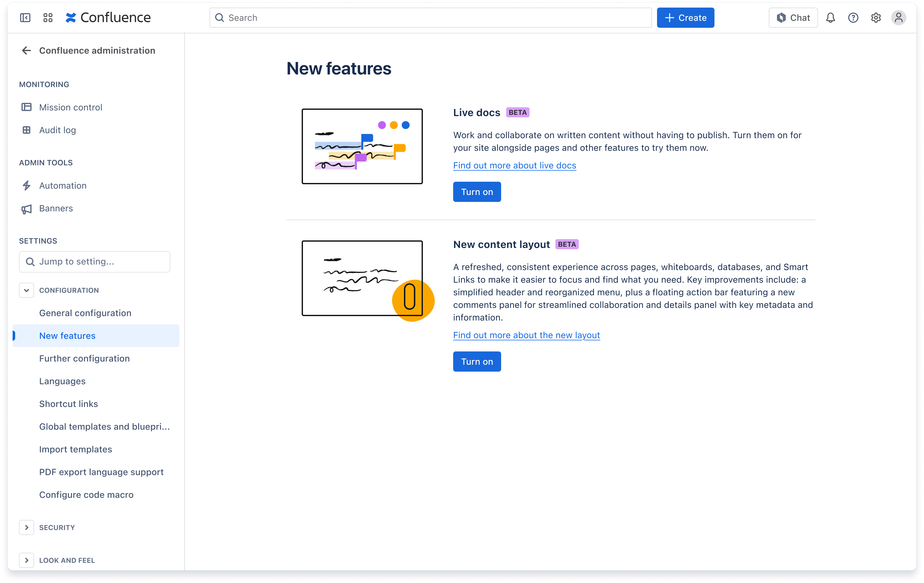This screenshot has height=583, width=924.
Task: Turn on Live docs beta
Action: tap(477, 192)
